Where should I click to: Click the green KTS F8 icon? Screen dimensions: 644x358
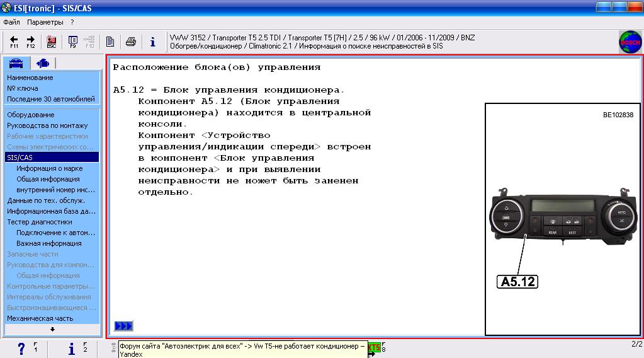point(374,347)
